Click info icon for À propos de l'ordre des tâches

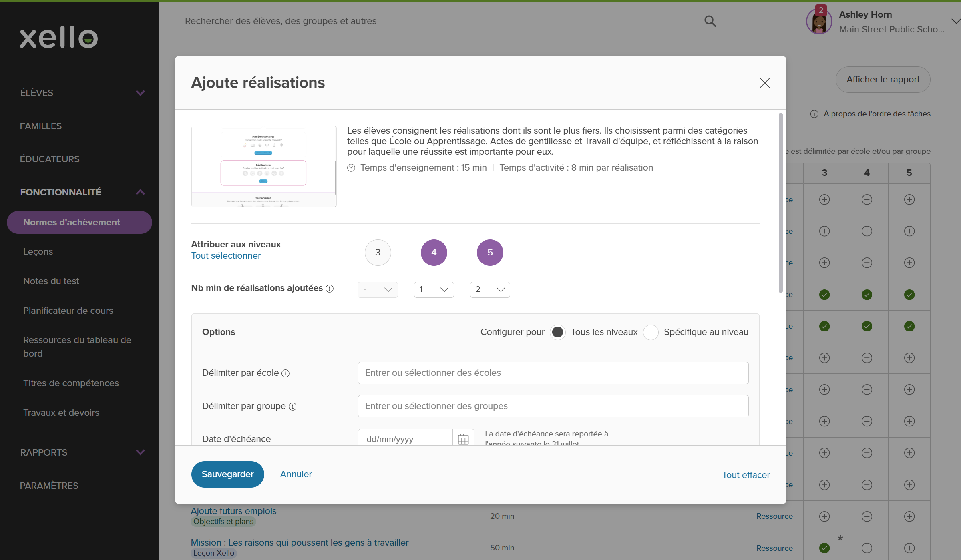coord(814,114)
